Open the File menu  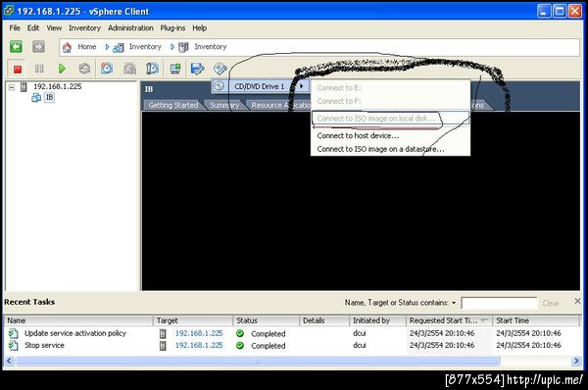coord(15,28)
